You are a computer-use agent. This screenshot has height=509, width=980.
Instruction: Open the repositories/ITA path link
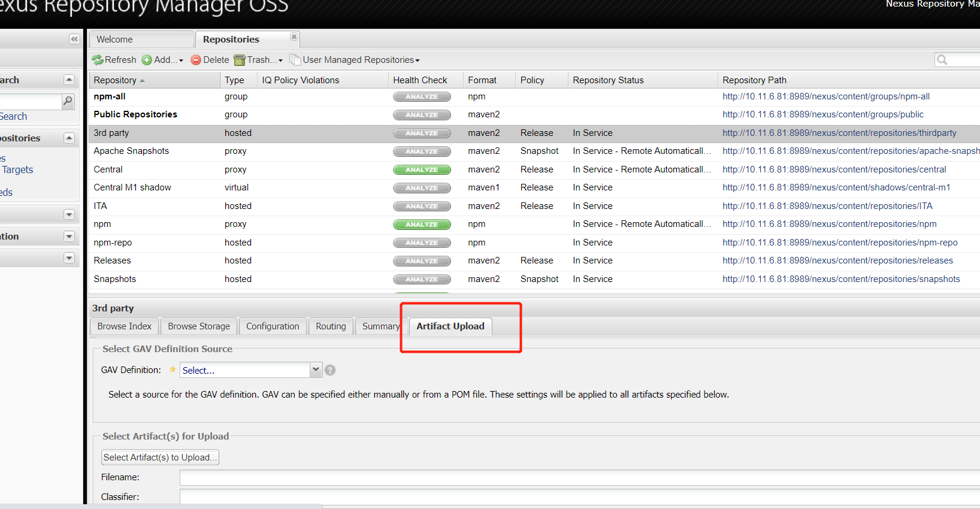(x=827, y=206)
